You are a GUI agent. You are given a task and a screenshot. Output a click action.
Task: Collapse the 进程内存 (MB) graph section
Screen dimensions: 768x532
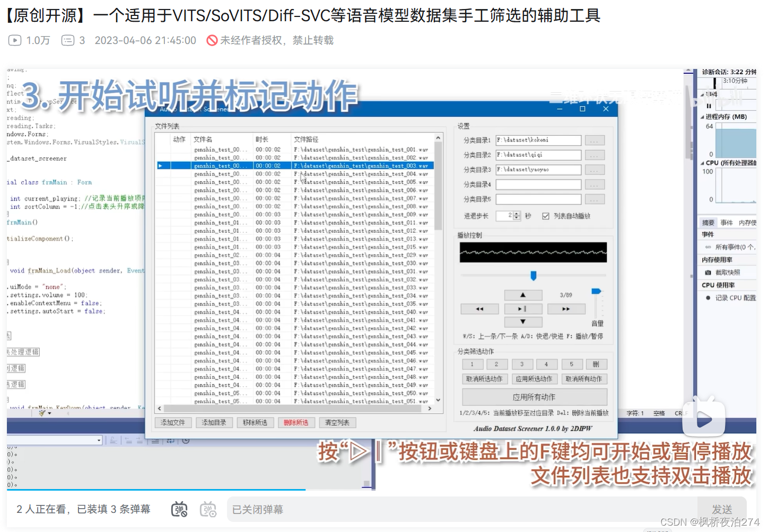(x=703, y=116)
